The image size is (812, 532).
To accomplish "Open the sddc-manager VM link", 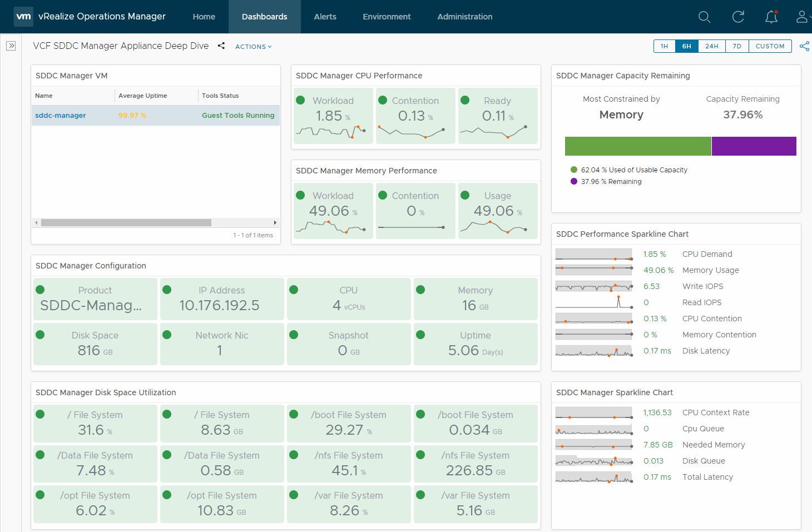I will [x=61, y=116].
